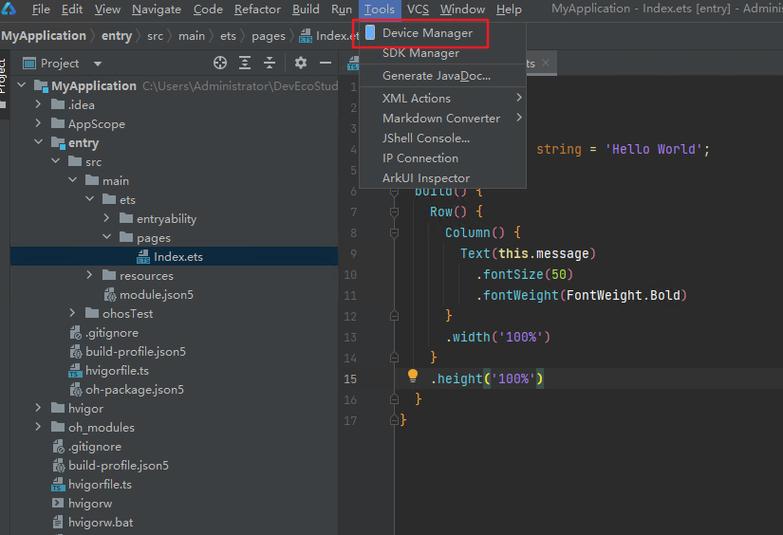The width and height of the screenshot is (783, 535).
Task: Collapse the MyApplication root node
Action: pos(21,85)
